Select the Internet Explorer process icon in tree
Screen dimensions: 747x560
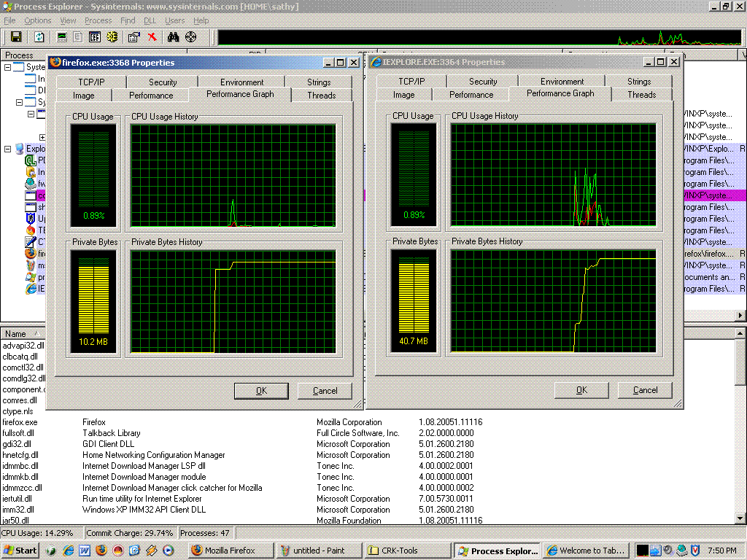[x=31, y=289]
